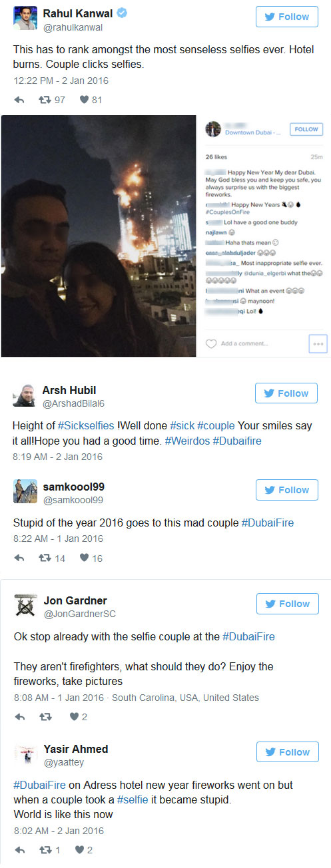331x868 pixels.
Task: Follow Arsh Hubil
Action: tap(286, 393)
